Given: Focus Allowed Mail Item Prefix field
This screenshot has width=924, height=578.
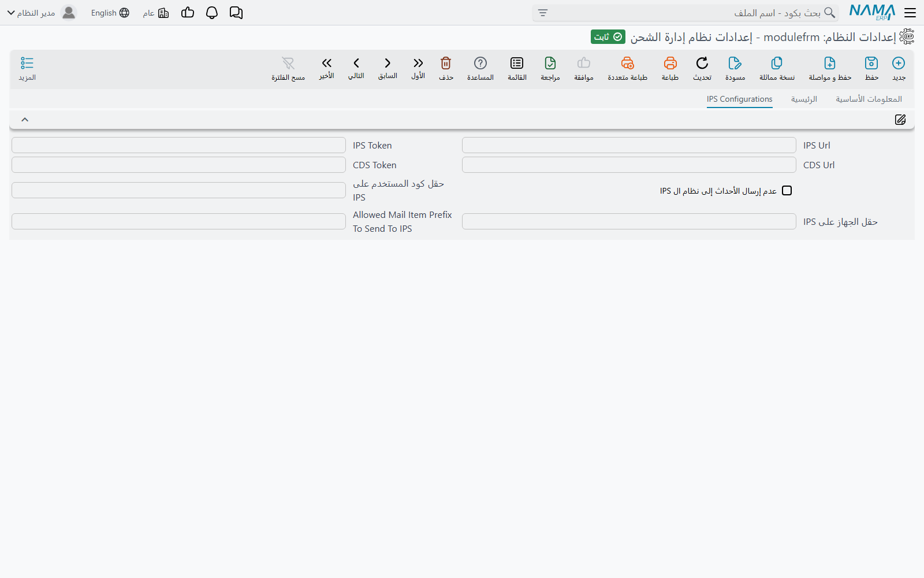Looking at the screenshot, I should pos(178,221).
